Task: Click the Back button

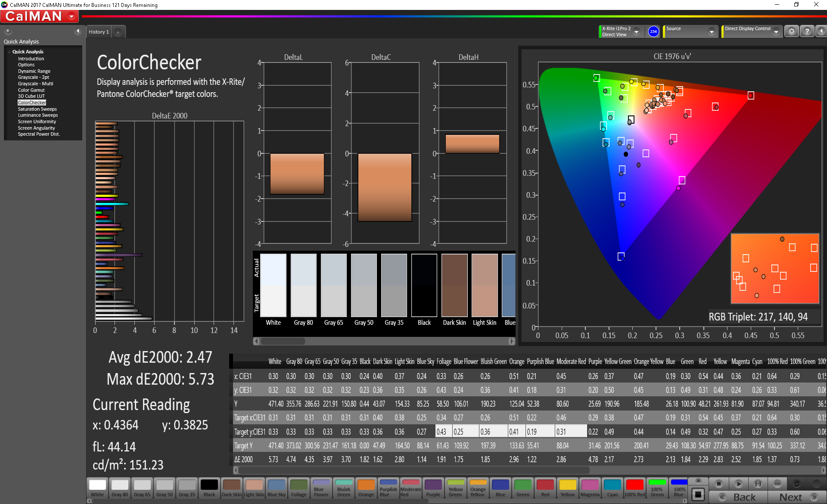Action: [x=739, y=497]
